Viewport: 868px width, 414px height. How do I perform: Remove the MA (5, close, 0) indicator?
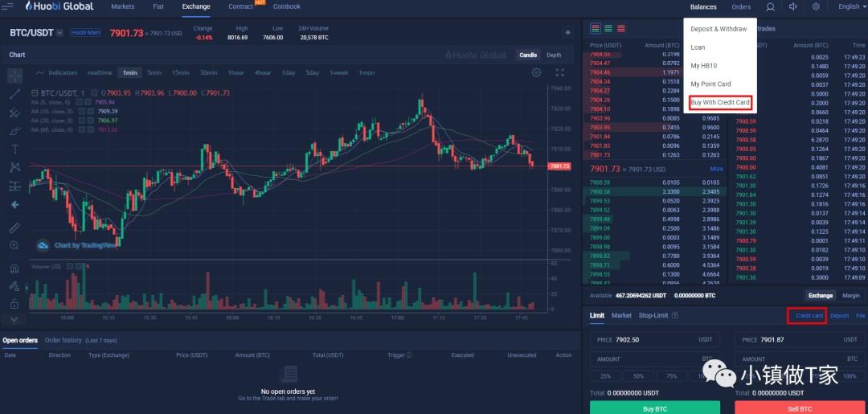pos(88,102)
